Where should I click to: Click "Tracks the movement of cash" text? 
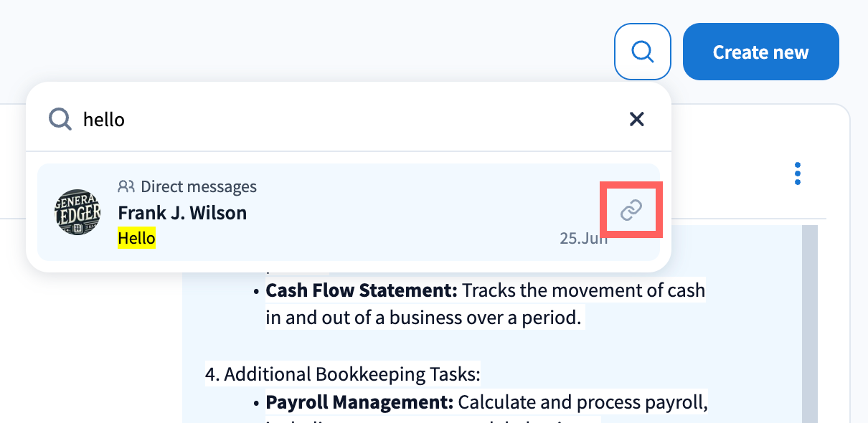click(x=583, y=290)
